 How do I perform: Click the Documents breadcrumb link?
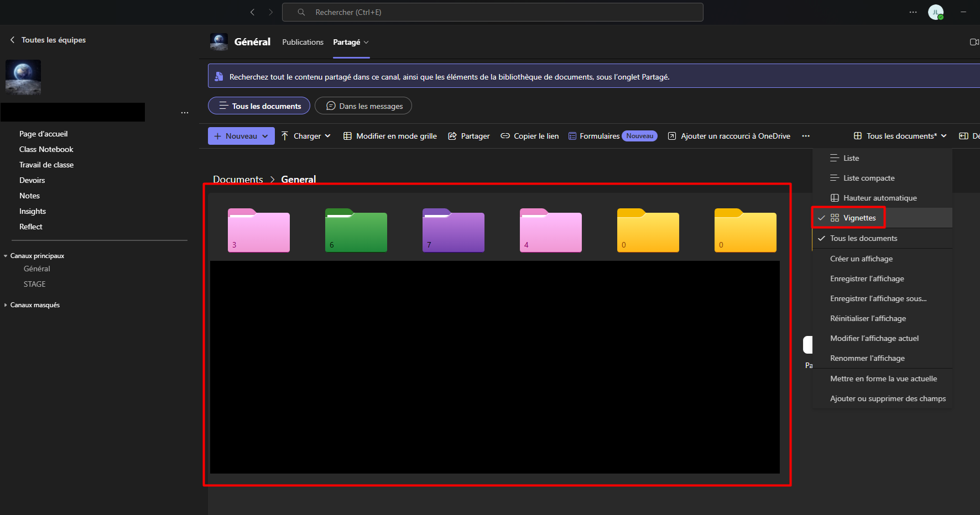pos(238,179)
